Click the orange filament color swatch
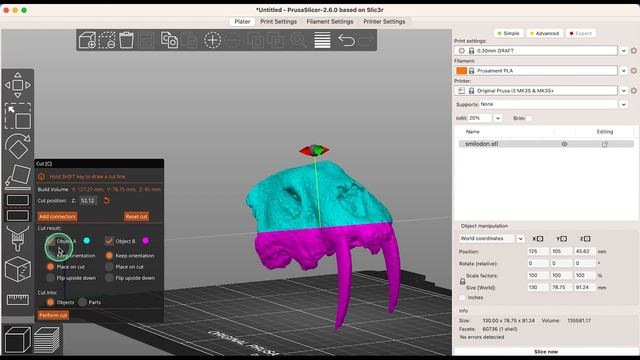Screen dimensions: 640x360 pos(461,71)
